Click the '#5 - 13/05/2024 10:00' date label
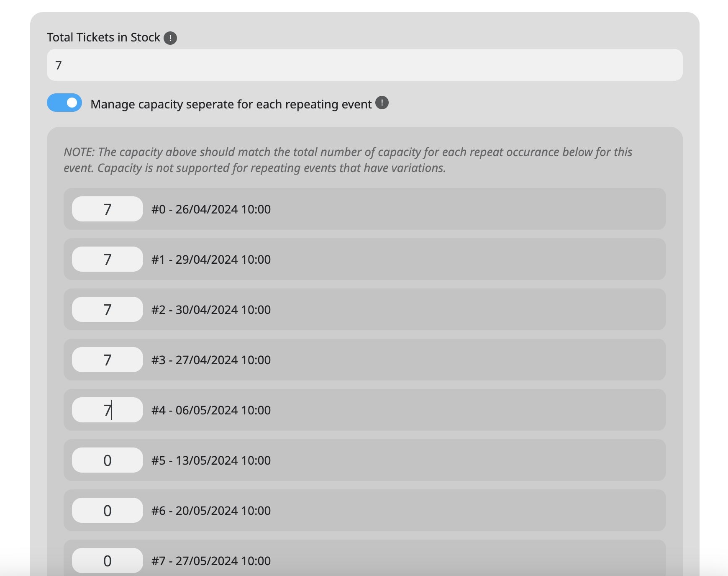Screen dimensions: 728x576 point(211,460)
